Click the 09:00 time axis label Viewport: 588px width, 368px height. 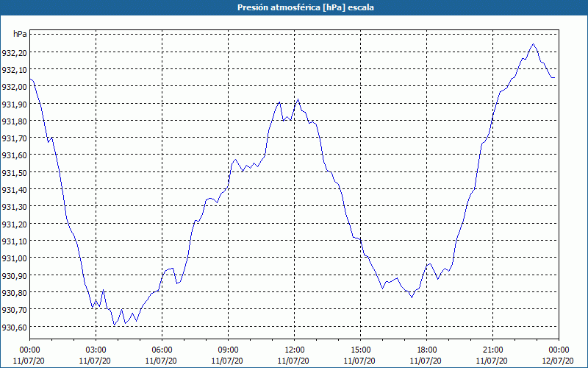[x=229, y=350]
